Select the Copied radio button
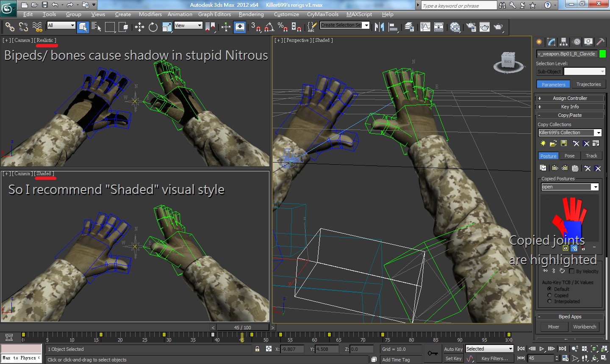 pyautogui.click(x=549, y=295)
